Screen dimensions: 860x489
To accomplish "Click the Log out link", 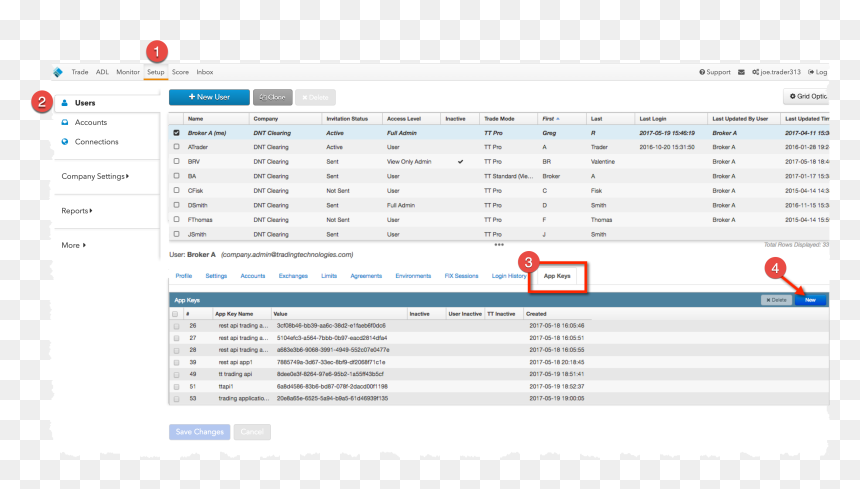I will pyautogui.click(x=818, y=72).
